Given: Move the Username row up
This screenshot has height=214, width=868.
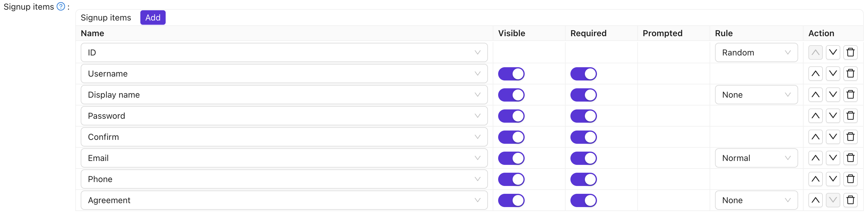Looking at the screenshot, I should pos(815,74).
